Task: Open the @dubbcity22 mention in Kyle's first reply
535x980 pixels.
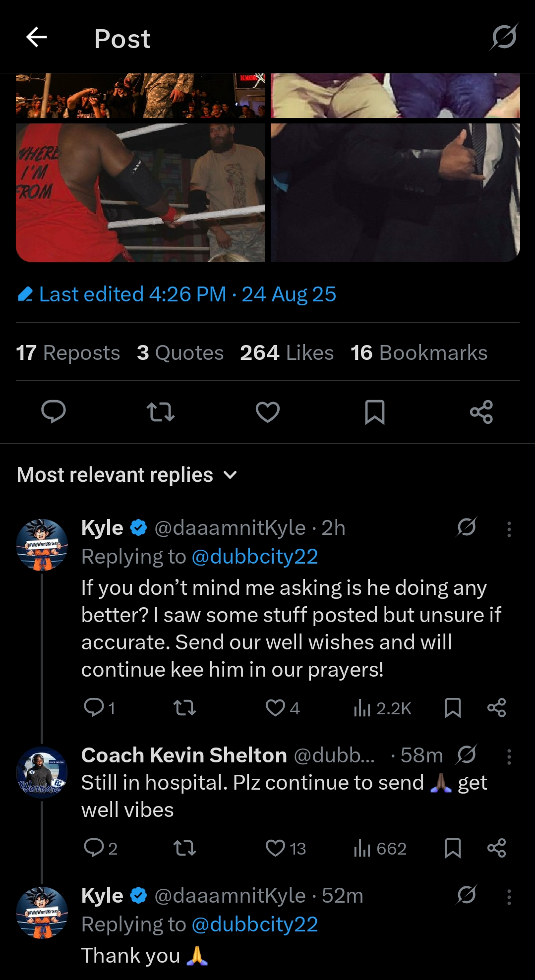Action: coord(254,557)
